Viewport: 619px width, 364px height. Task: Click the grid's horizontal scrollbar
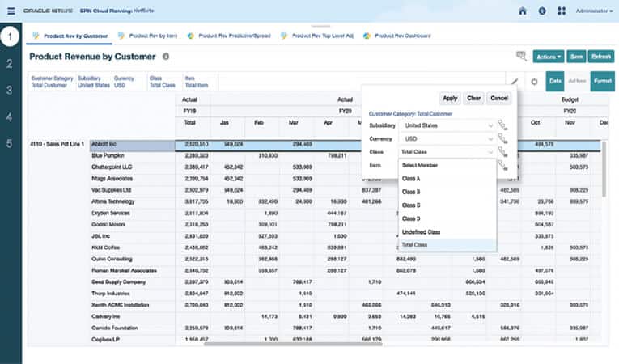click(x=293, y=344)
